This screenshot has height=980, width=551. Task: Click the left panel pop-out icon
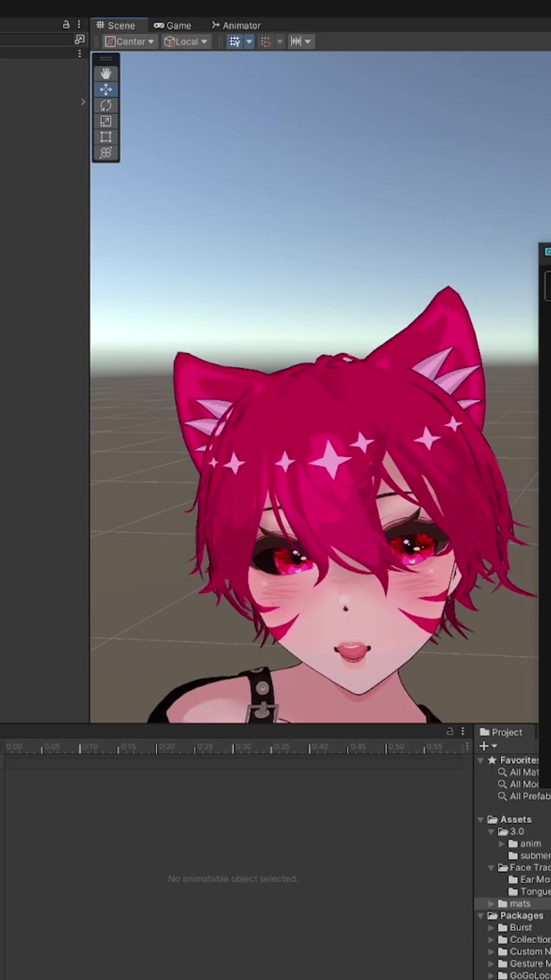(x=80, y=39)
